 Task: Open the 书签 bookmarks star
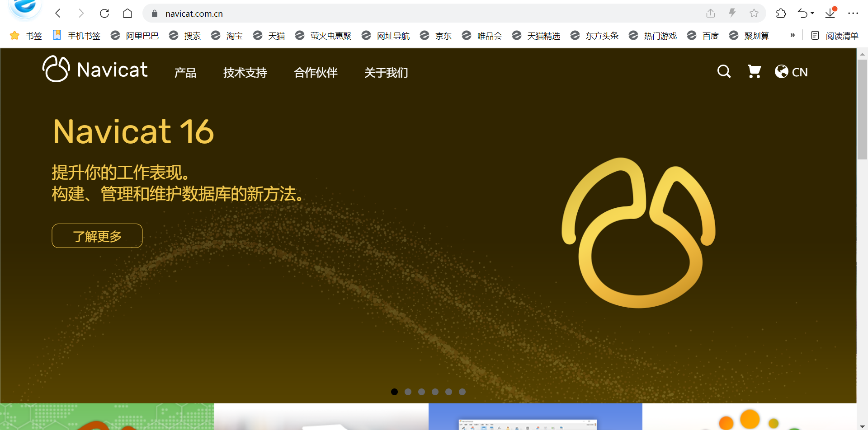(26, 35)
